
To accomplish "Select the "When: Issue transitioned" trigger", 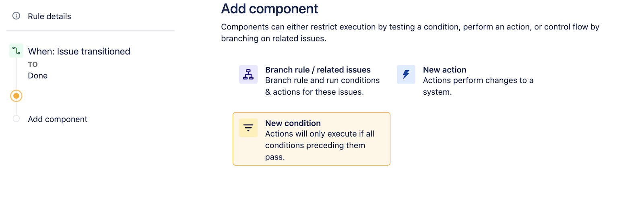I will click(79, 52).
